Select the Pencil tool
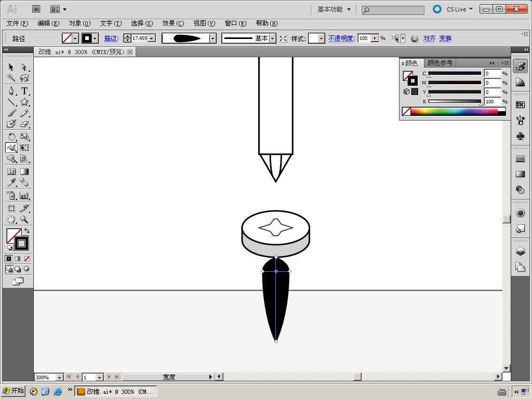The height and width of the screenshot is (399, 532). click(x=24, y=113)
